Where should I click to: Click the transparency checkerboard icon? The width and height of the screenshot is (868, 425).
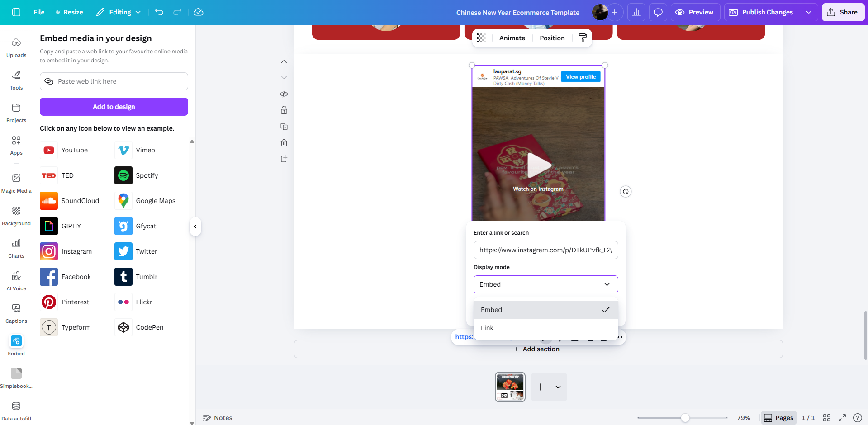point(481,38)
